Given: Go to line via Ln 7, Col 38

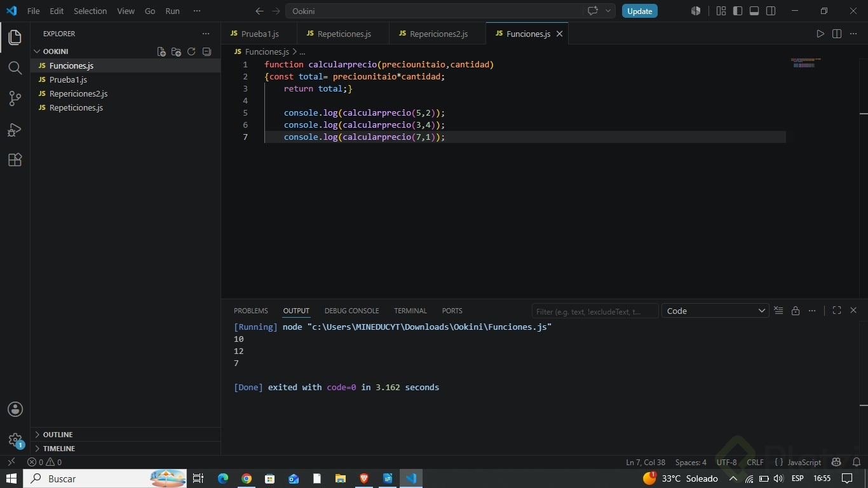Looking at the screenshot, I should pos(646,462).
